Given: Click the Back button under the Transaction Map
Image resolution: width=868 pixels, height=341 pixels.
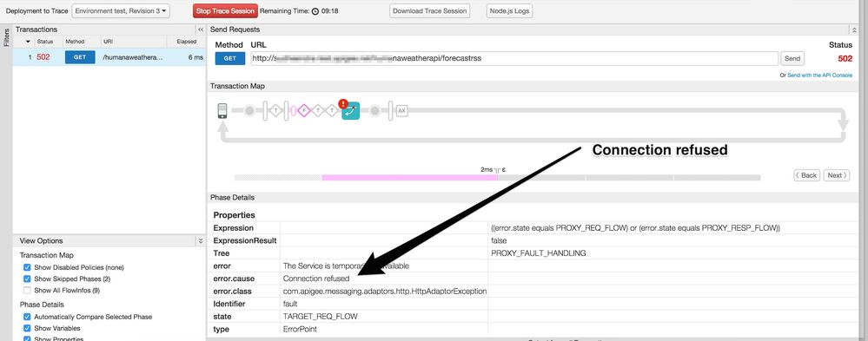Looking at the screenshot, I should tap(806, 175).
